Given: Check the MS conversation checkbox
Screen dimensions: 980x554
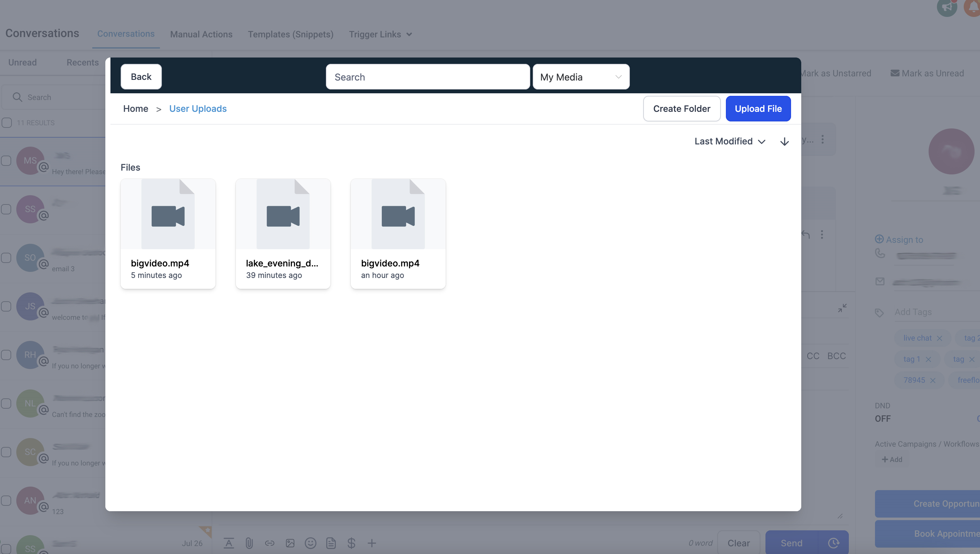Looking at the screenshot, I should (6, 161).
